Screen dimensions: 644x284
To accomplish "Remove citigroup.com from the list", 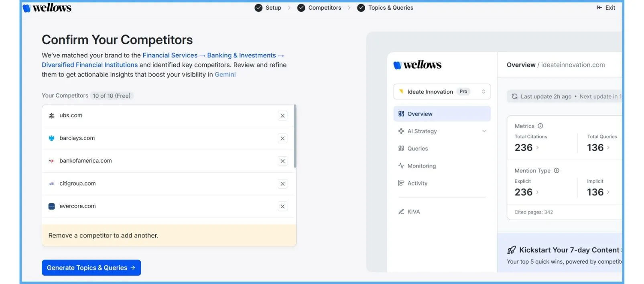I will (x=282, y=184).
